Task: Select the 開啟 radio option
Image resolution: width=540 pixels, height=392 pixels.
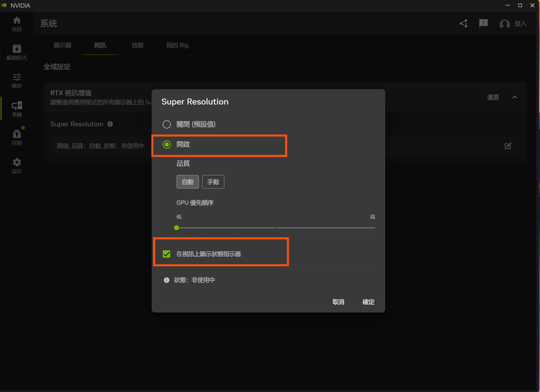Action: click(x=167, y=144)
